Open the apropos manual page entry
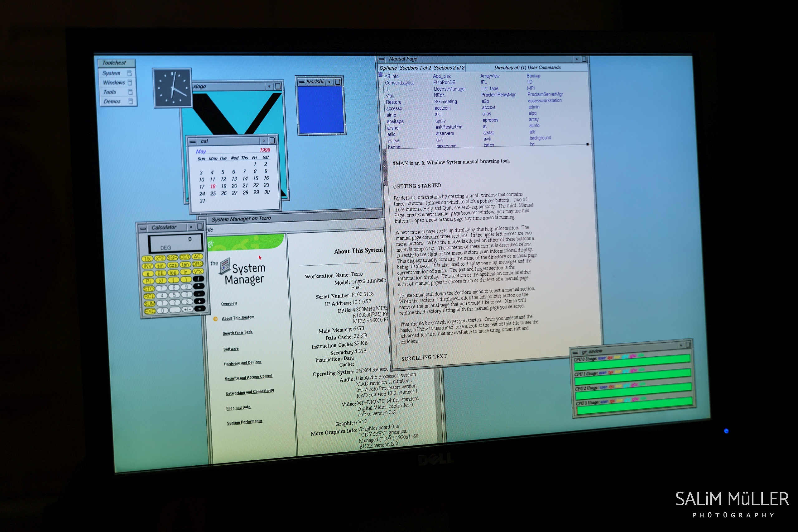Screen dimensions: 798x532 click(490, 120)
